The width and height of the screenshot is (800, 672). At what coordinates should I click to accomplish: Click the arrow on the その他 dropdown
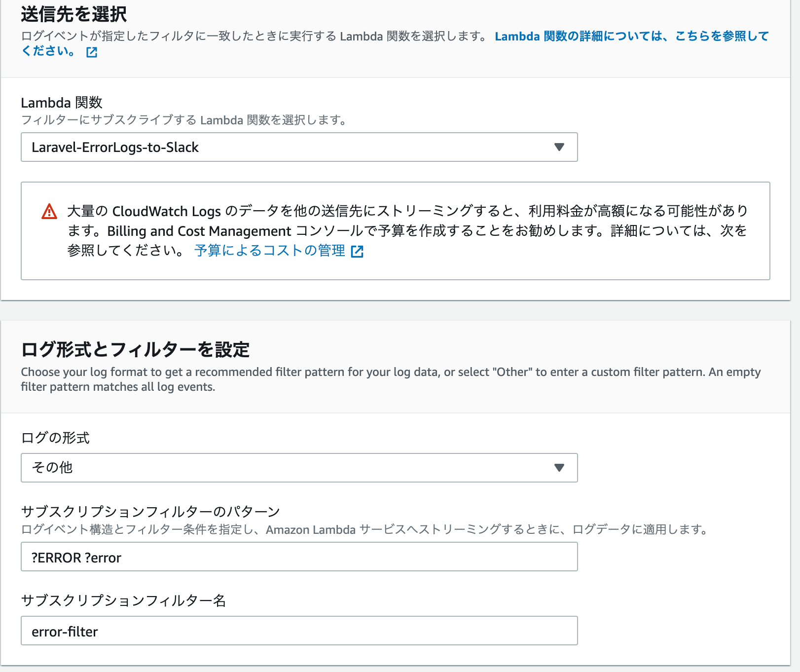[x=559, y=468]
